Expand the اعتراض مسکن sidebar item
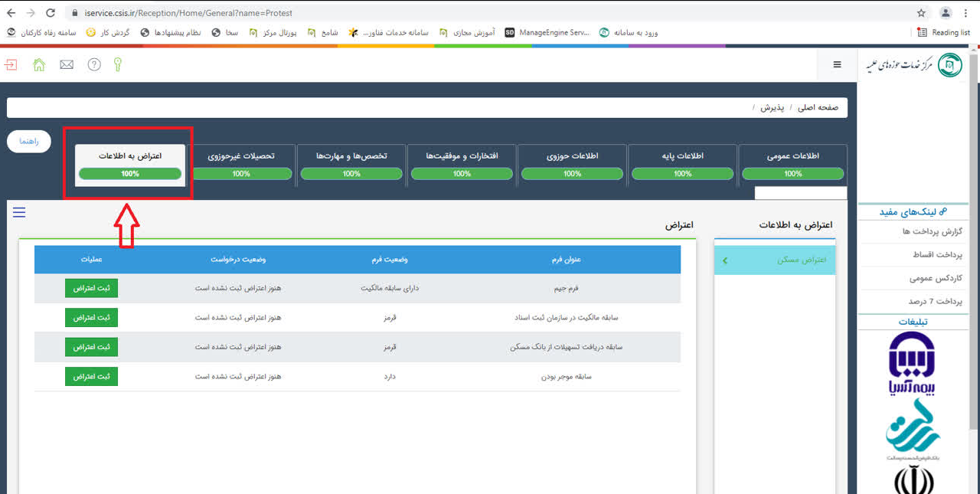Screen dimensions: 980x494 point(775,260)
